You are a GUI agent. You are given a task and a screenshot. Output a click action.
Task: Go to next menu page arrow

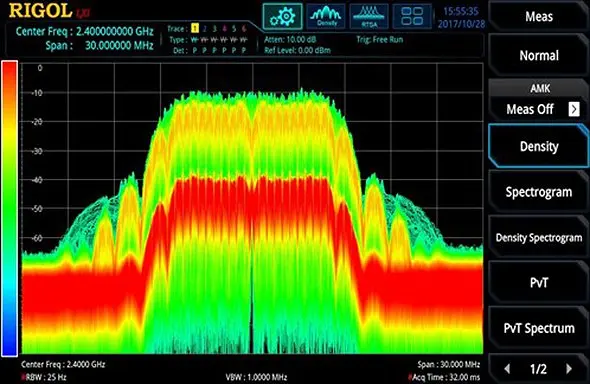pos(569,369)
